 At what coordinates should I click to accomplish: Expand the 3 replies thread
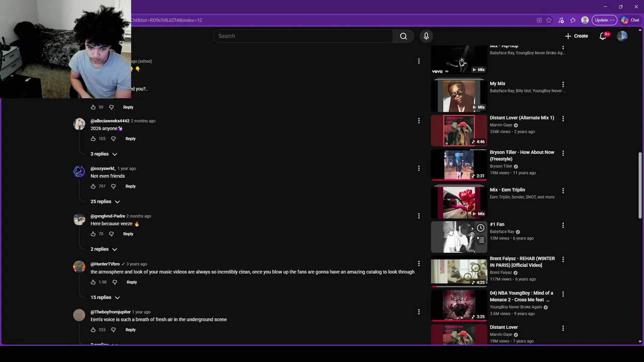click(104, 154)
